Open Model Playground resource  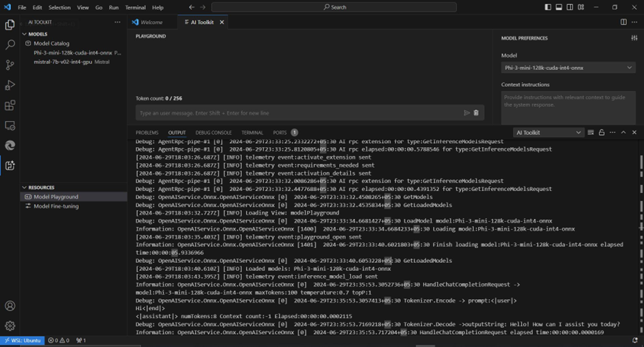tap(56, 197)
